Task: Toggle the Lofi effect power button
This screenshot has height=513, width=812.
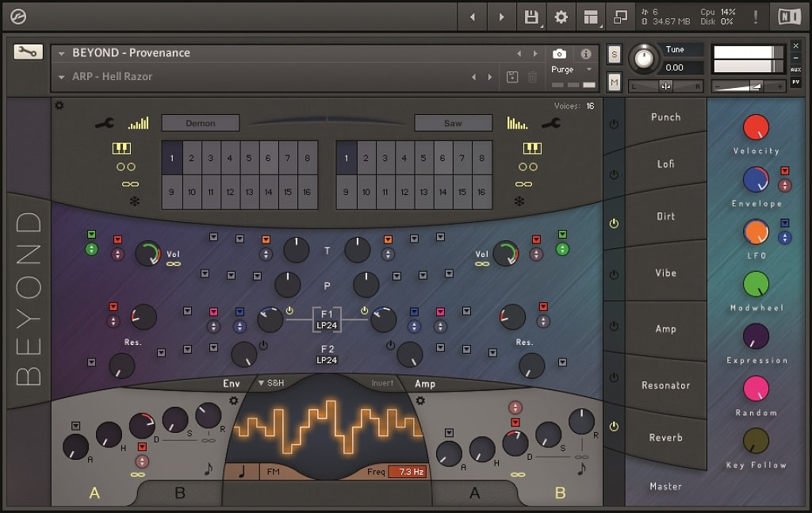Action: tap(615, 174)
